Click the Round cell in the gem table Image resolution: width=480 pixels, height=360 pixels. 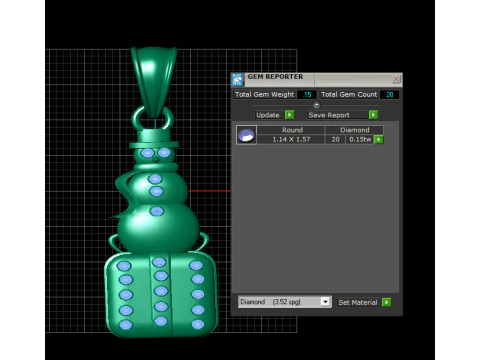click(x=292, y=130)
